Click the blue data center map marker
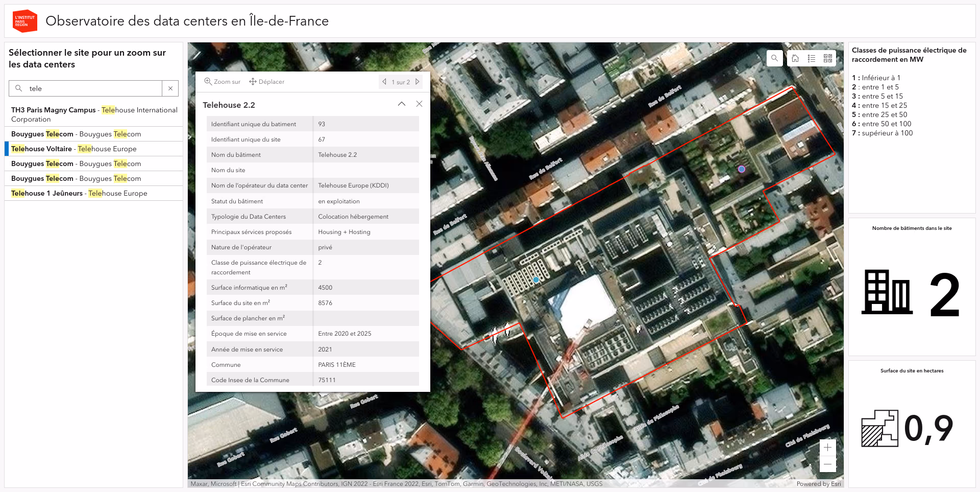 pyautogui.click(x=536, y=280)
